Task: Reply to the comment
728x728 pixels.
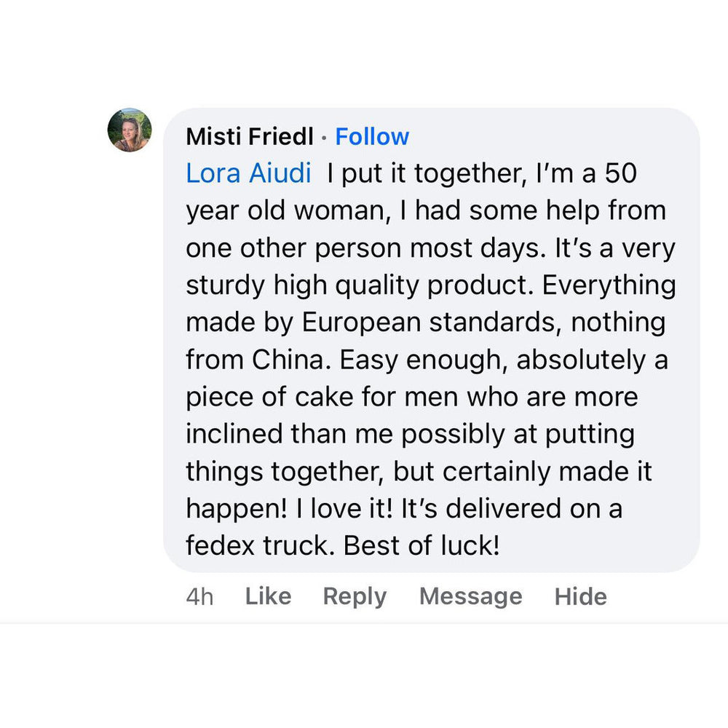Action: pyautogui.click(x=355, y=596)
